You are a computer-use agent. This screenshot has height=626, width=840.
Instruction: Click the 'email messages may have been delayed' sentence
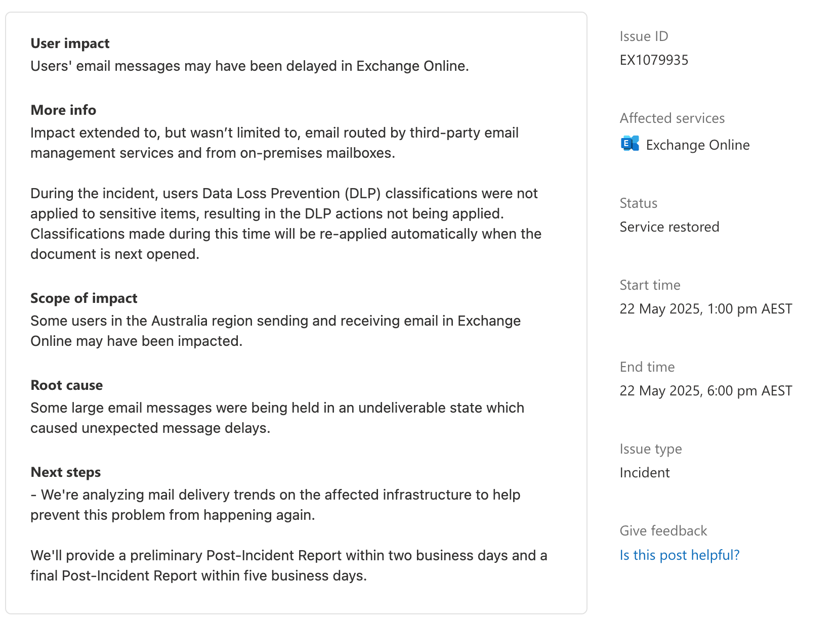click(x=249, y=66)
